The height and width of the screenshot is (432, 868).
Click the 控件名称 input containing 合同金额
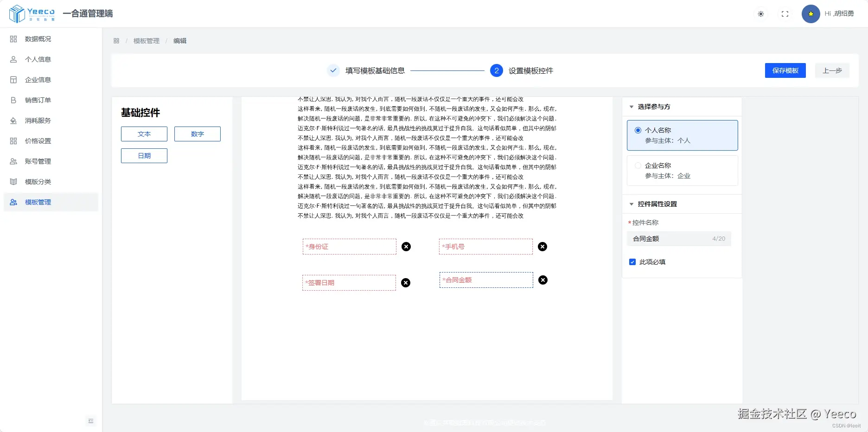click(679, 239)
